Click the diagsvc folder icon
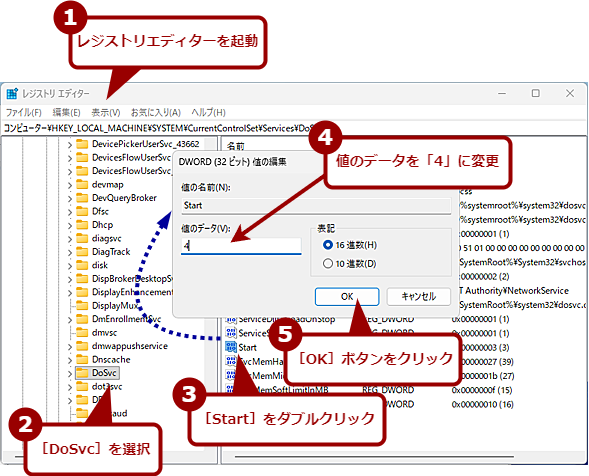The image size is (589, 476). click(82, 239)
